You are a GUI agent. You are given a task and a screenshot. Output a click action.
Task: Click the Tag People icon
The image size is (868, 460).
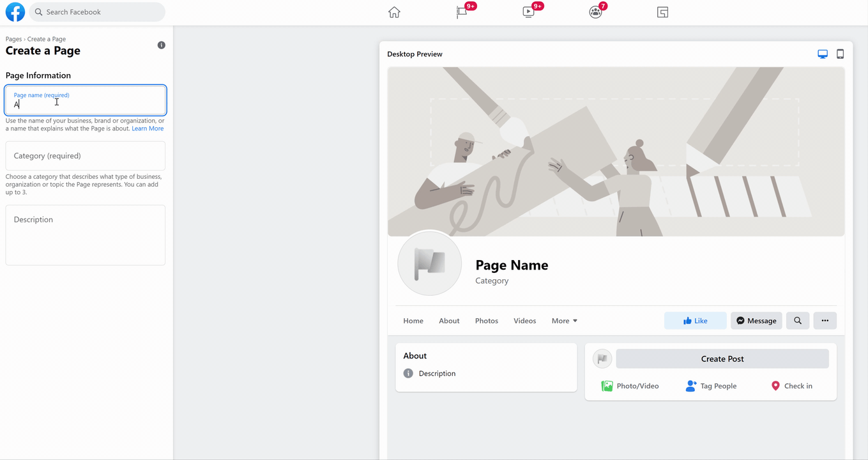(690, 386)
